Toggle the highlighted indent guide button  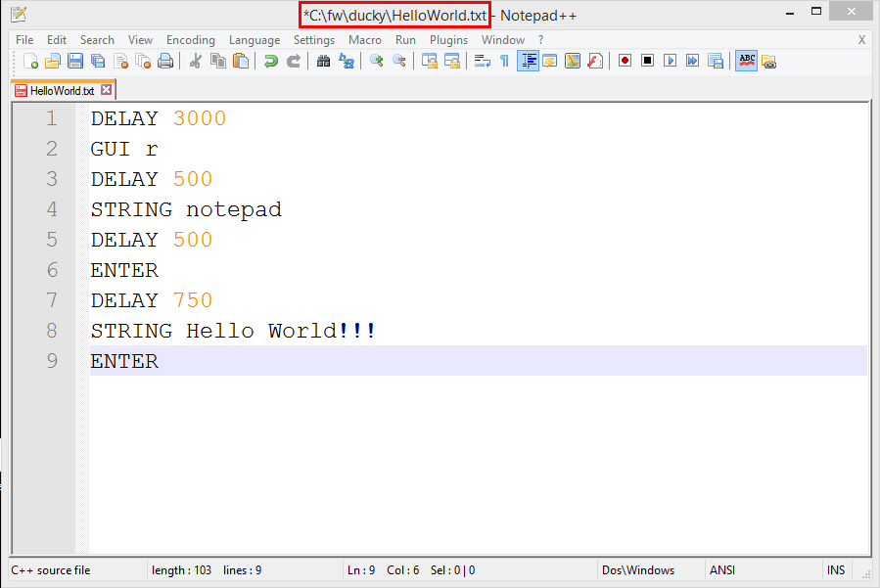click(528, 61)
